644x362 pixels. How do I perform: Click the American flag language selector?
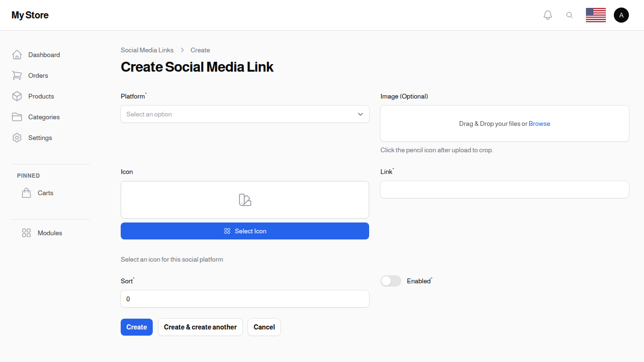[x=595, y=15]
